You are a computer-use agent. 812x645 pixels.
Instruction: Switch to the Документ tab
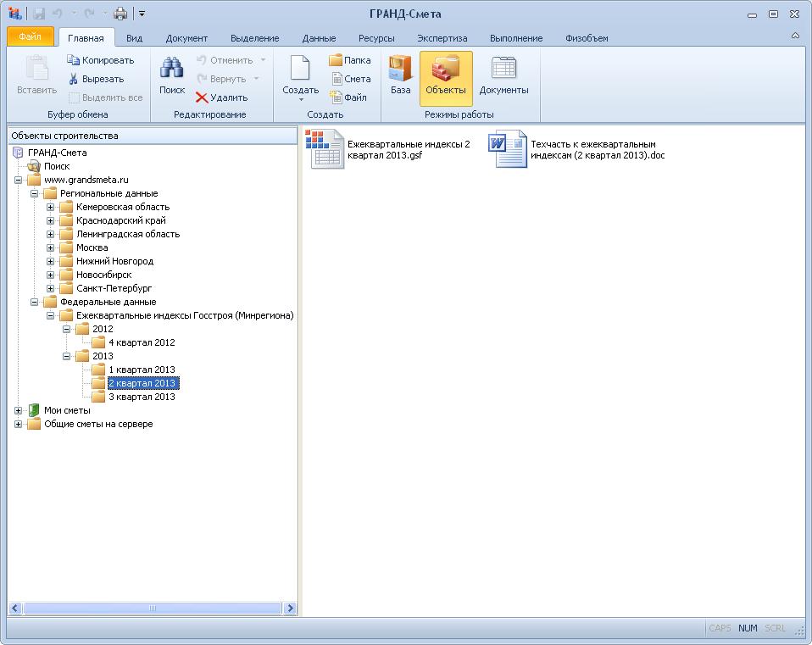pos(186,38)
